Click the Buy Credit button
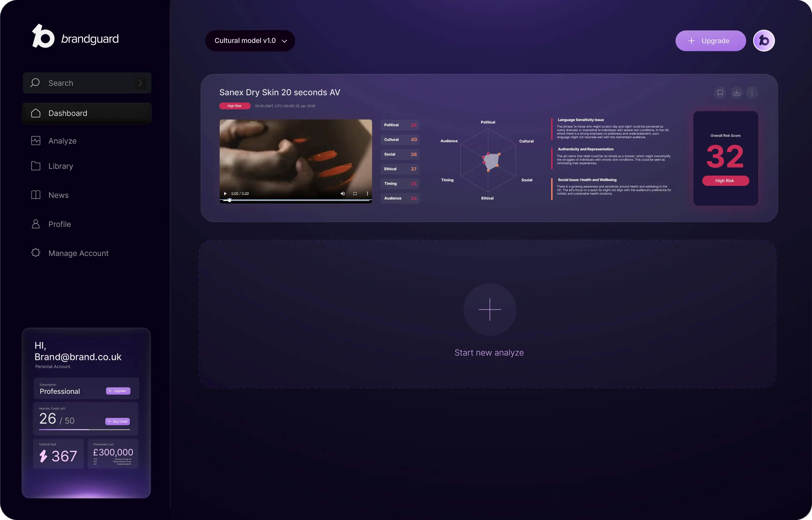The height and width of the screenshot is (520, 812). coord(118,421)
